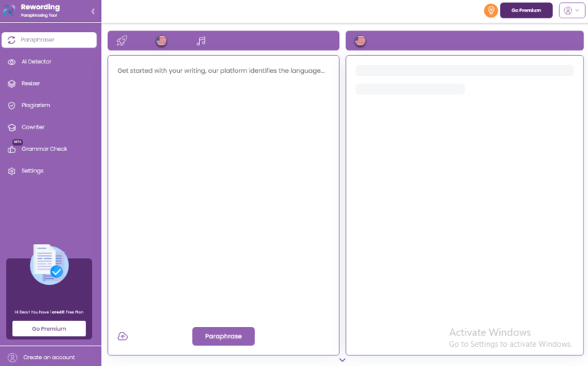Click the rocket mode icon

tap(122, 41)
